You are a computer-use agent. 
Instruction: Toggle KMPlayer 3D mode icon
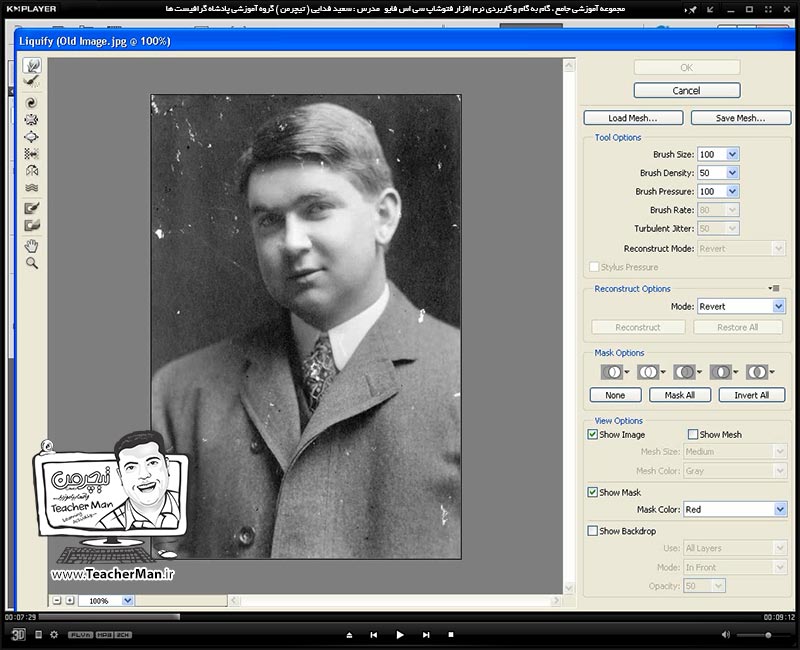[x=18, y=634]
